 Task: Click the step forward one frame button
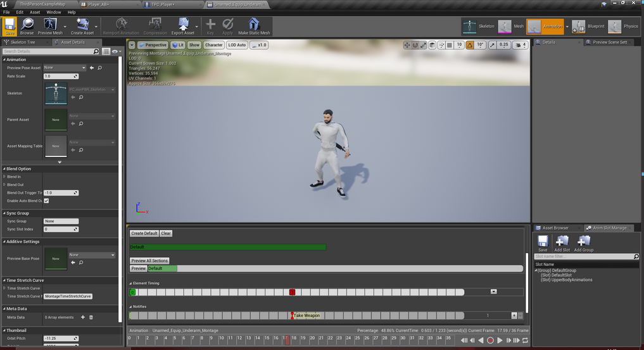coord(508,340)
